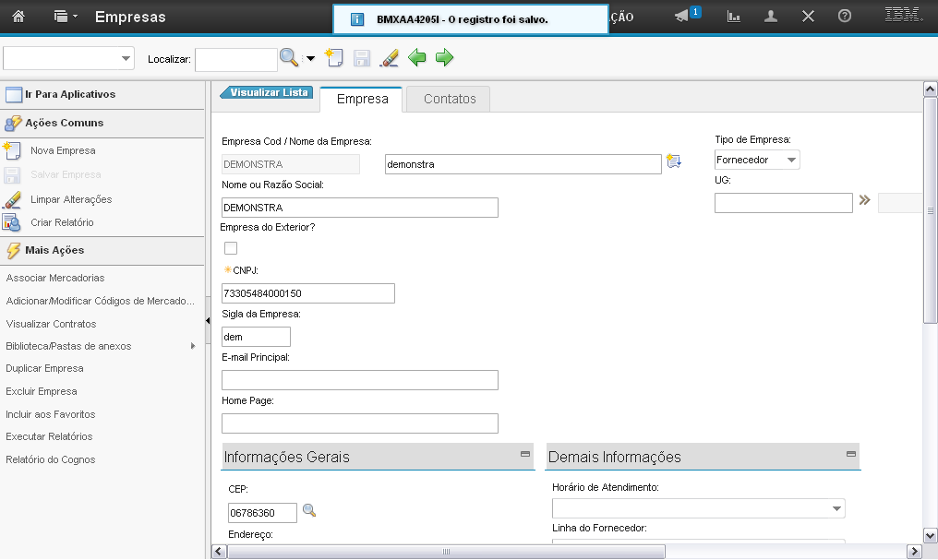This screenshot has height=560, width=938.
Task: Click the New Empresa toolbar icon
Action: [333, 58]
